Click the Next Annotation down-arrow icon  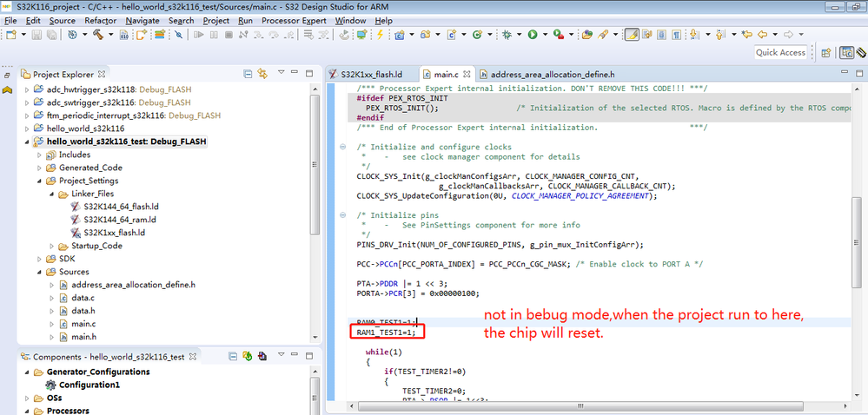[x=693, y=35]
